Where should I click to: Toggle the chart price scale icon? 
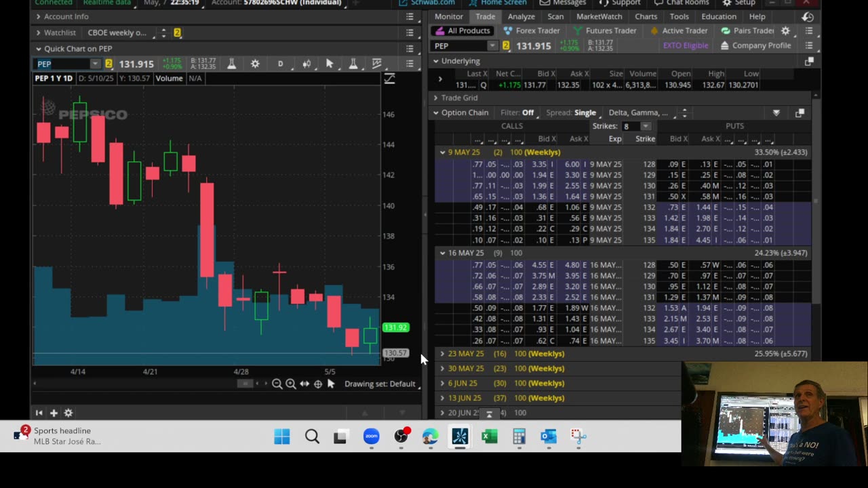click(x=389, y=79)
